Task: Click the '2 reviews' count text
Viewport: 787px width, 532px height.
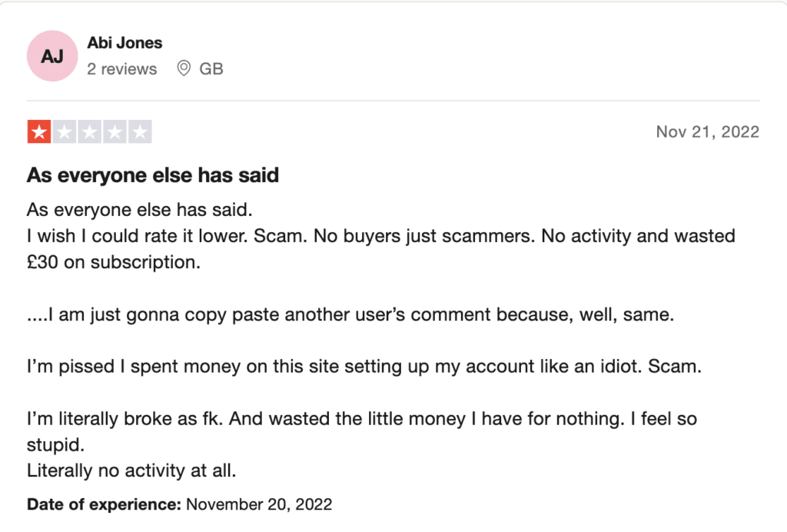Action: (122, 68)
